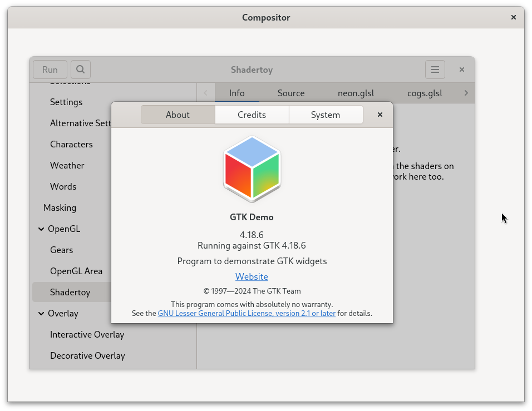Click the search icon in Shadertoy header
Viewport: 532px width, 411px height.
pos(80,70)
